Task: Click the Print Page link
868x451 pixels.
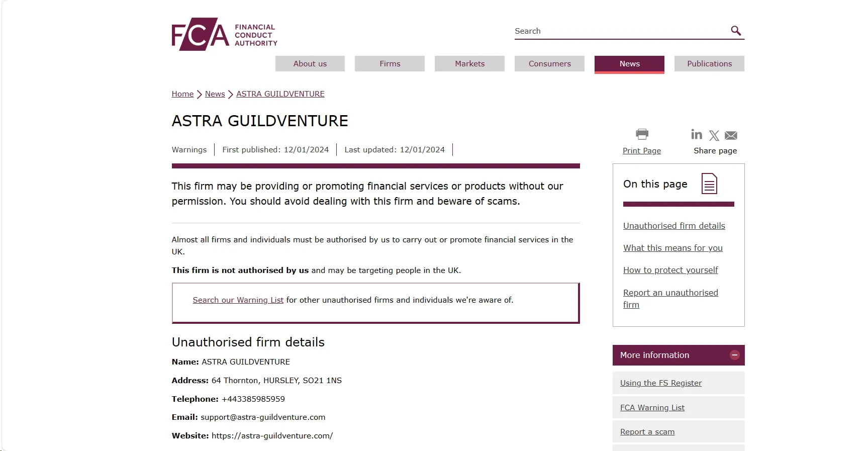Action: (x=642, y=151)
